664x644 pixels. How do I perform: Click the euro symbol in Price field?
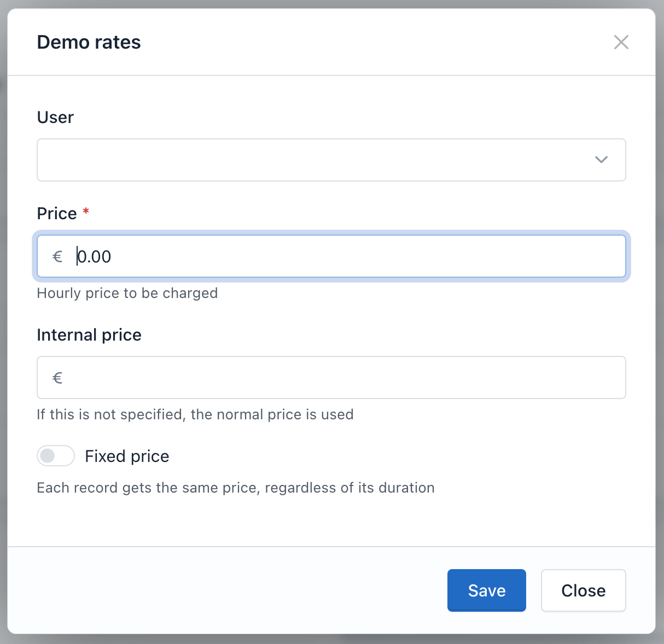coord(57,256)
